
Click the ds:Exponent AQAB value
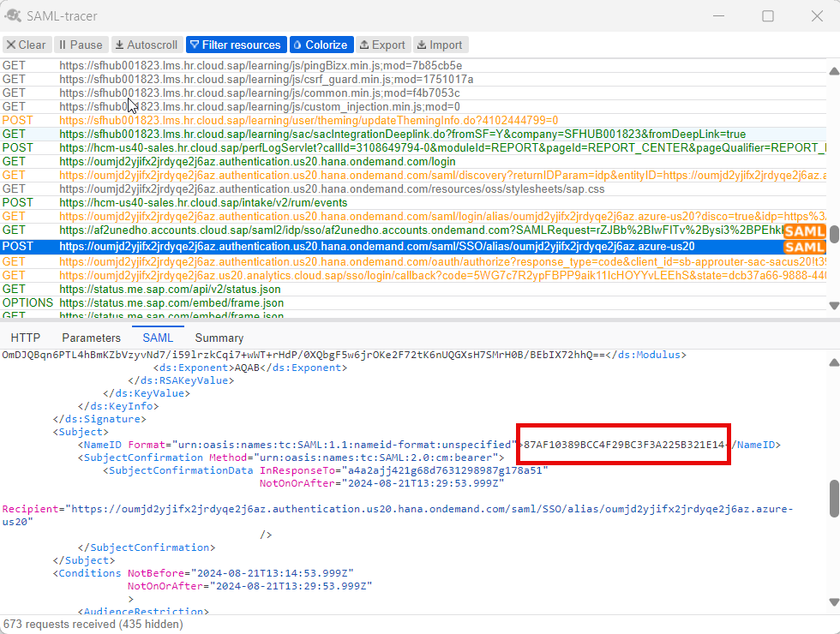247,368
